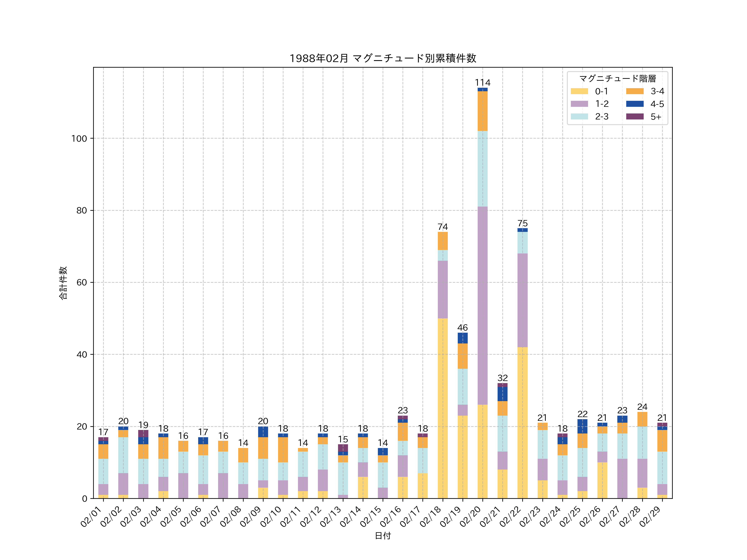Click the 2-3 light blue legend swatch
The width and height of the screenshot is (747, 560).
[579, 116]
